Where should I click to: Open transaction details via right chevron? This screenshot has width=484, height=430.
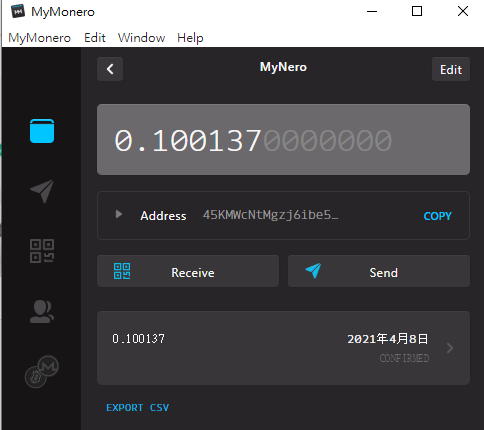[450, 348]
